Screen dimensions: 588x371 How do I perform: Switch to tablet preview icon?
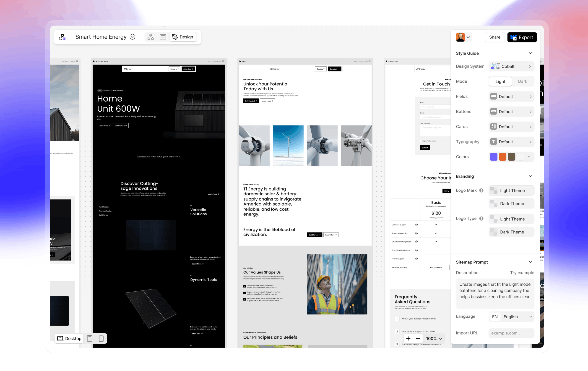click(90, 339)
